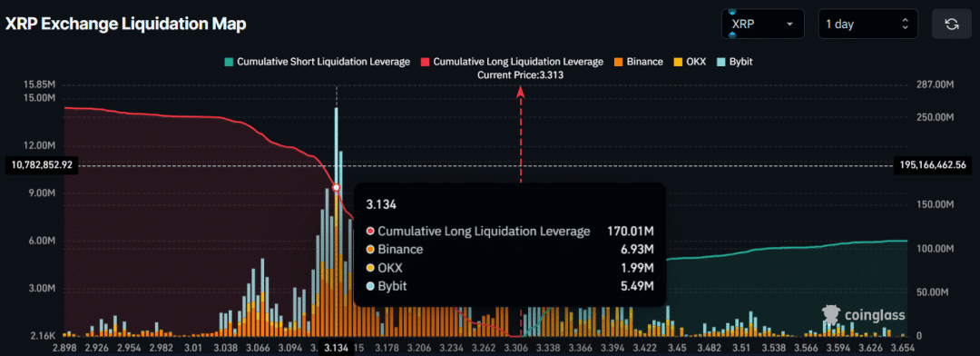The height and width of the screenshot is (356, 980).
Task: Click the red circle marker on curve
Action: 337,188
